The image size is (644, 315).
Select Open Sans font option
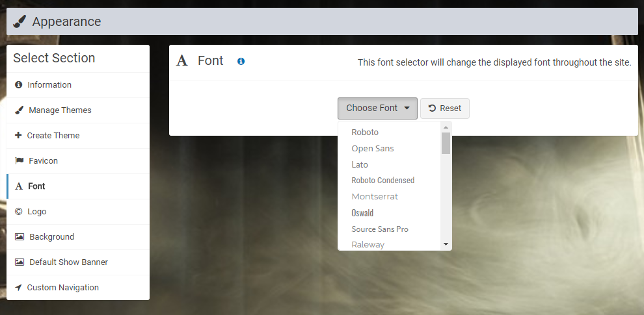(390, 149)
